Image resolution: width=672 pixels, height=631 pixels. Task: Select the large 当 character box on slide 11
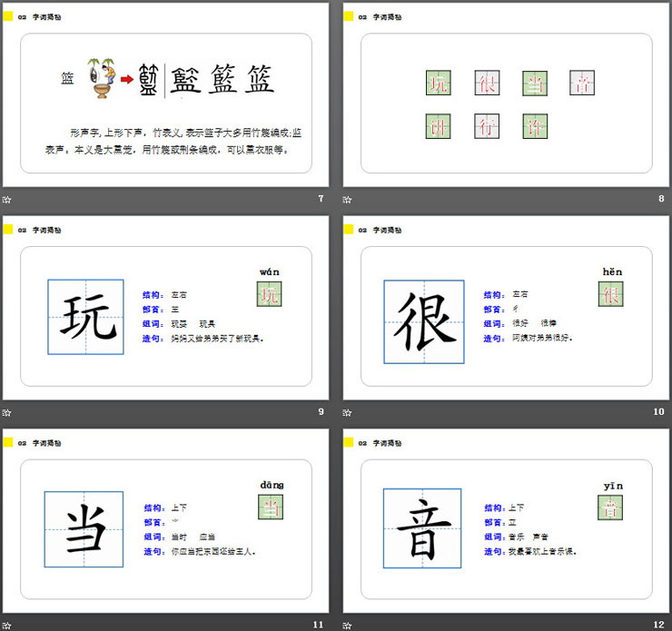click(85, 528)
